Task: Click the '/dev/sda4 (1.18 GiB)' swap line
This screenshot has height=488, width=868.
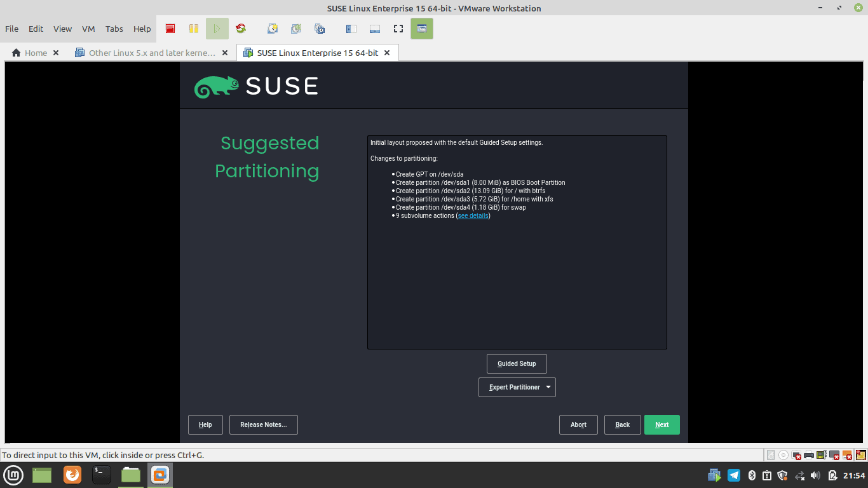Action: click(x=461, y=207)
